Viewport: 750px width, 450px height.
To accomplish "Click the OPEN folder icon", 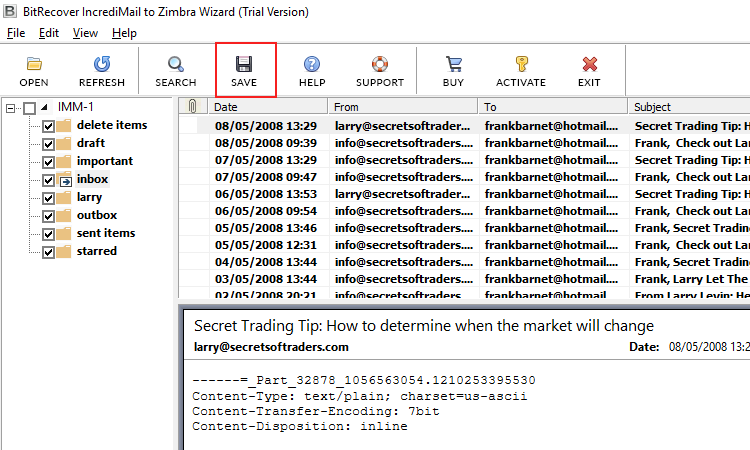I will [x=34, y=64].
